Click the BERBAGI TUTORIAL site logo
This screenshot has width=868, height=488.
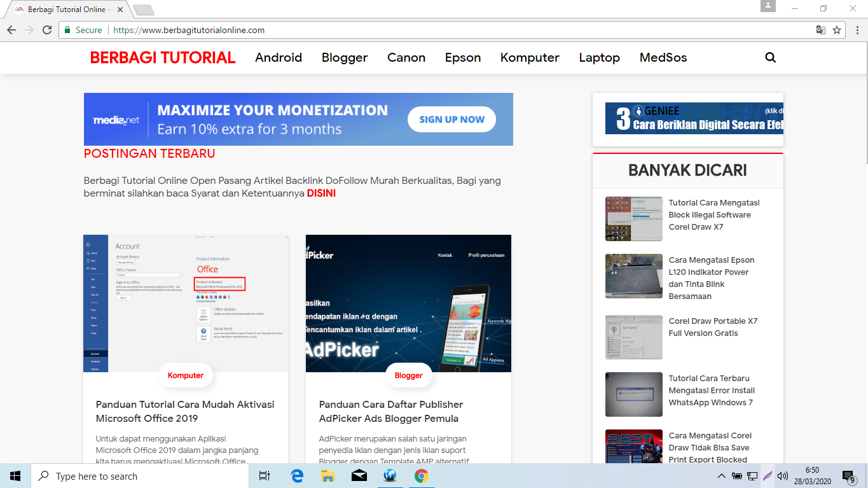coord(163,57)
